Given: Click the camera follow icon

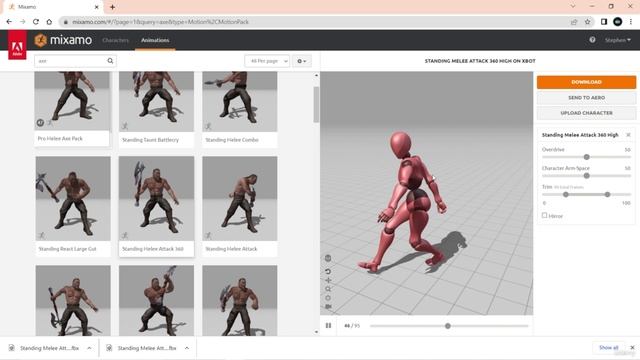Looking at the screenshot, I should click(328, 307).
